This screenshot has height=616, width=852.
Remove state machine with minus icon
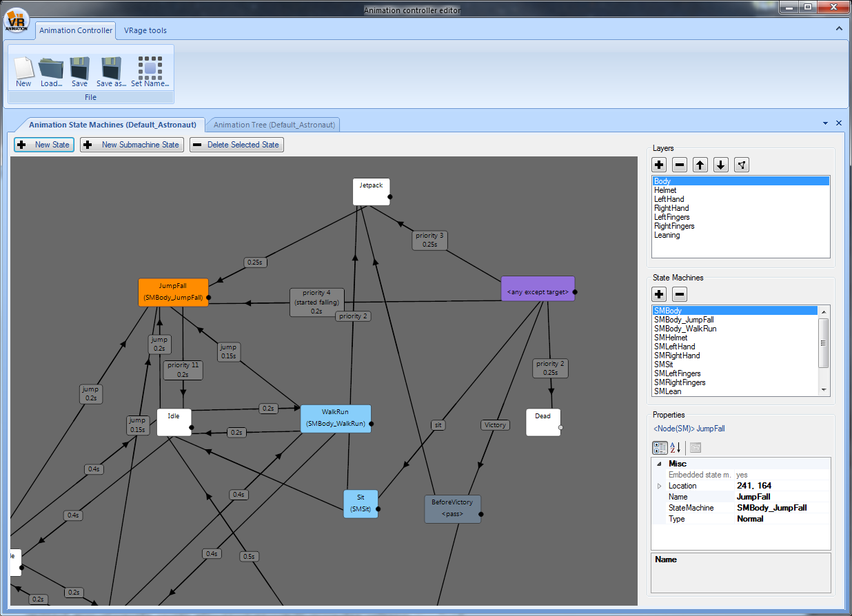click(x=680, y=294)
